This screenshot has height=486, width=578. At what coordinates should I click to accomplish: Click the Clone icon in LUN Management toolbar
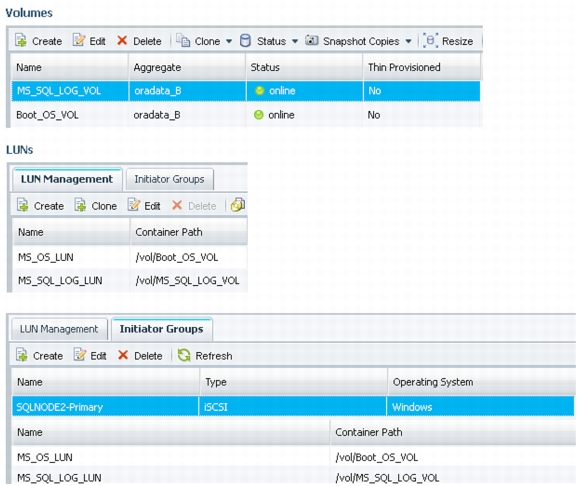point(80,205)
